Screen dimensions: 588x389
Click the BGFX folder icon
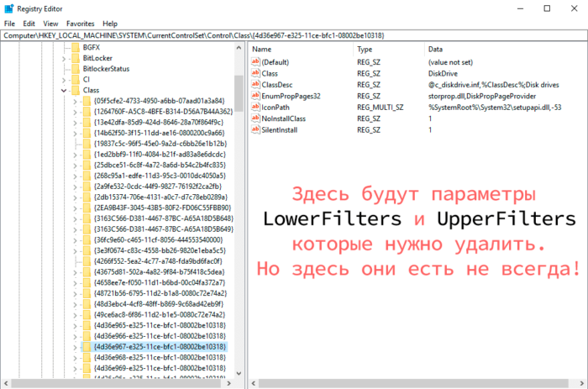(76, 47)
